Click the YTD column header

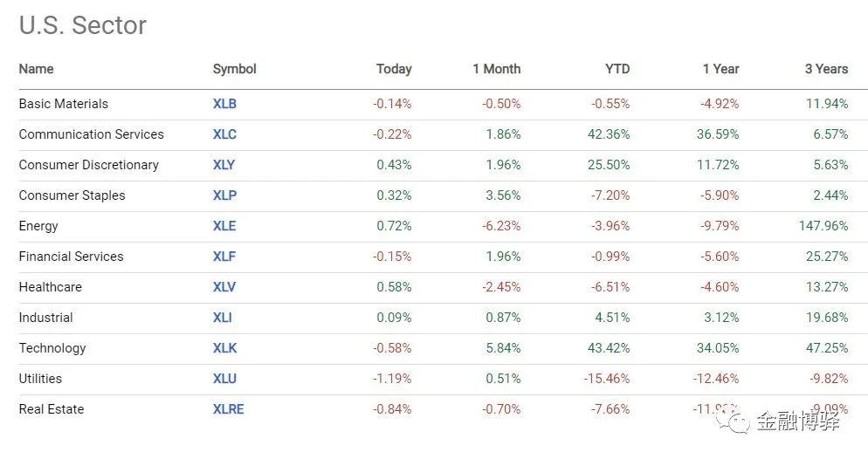click(617, 69)
